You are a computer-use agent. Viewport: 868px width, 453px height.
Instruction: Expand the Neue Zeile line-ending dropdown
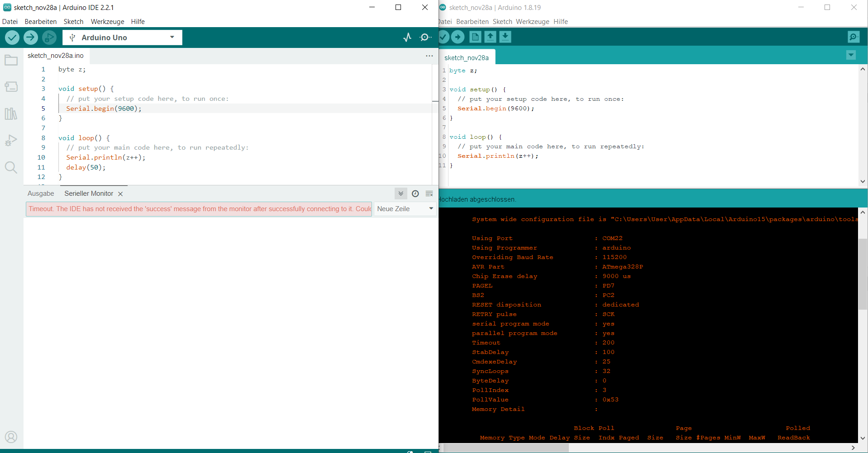pos(405,209)
